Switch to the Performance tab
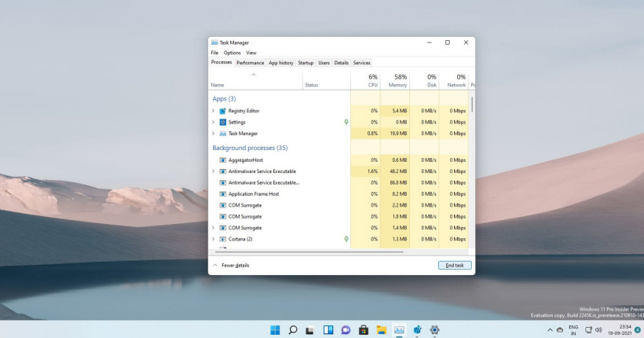The image size is (644, 338). [250, 63]
